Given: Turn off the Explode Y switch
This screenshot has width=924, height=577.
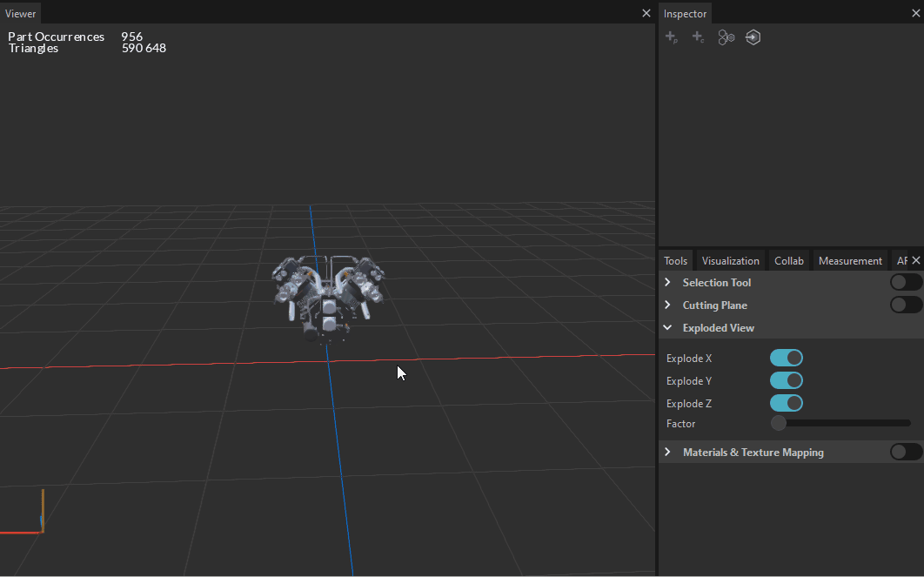Looking at the screenshot, I should [x=786, y=380].
